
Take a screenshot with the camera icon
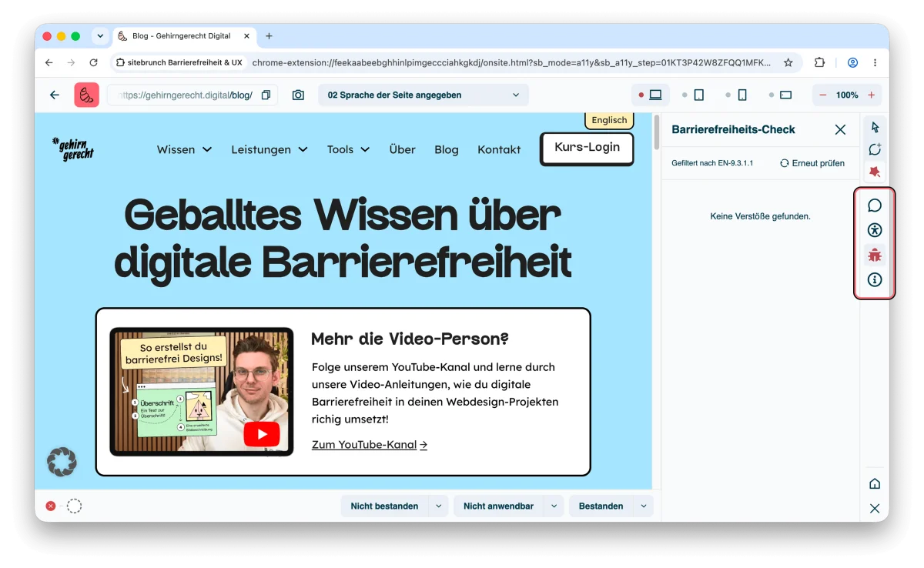[298, 95]
